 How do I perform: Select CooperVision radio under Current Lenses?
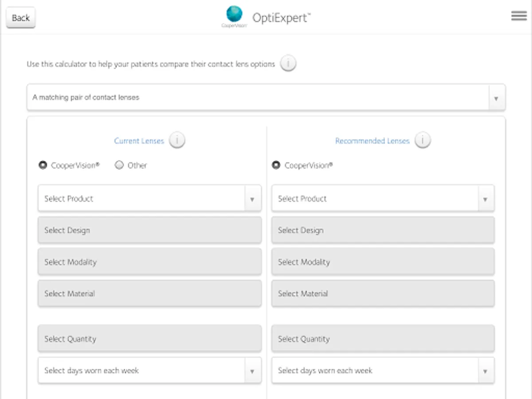point(43,165)
